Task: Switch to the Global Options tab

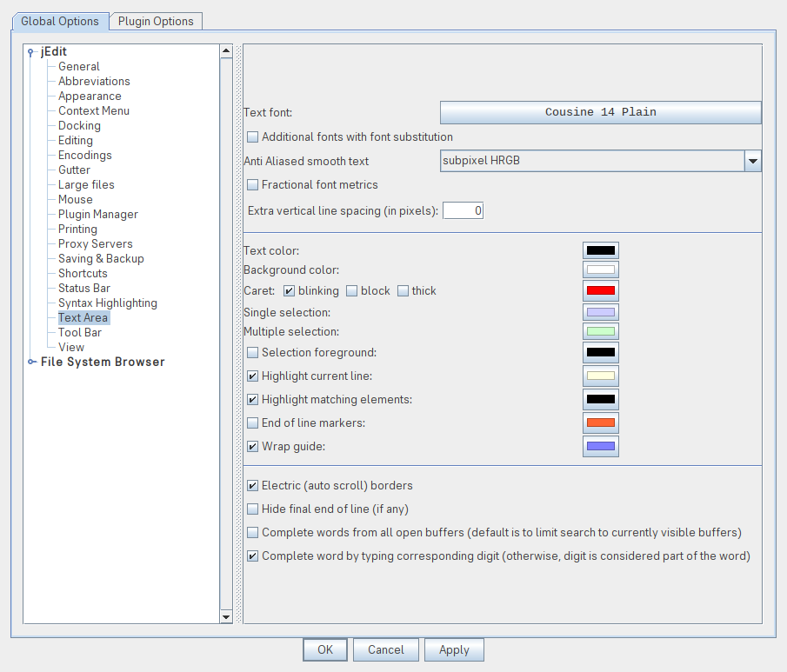Action: tap(60, 22)
